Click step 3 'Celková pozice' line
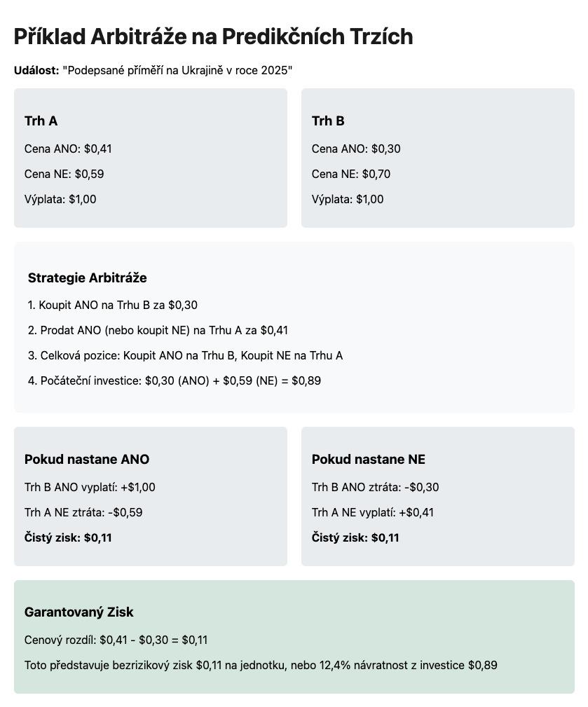 point(185,356)
